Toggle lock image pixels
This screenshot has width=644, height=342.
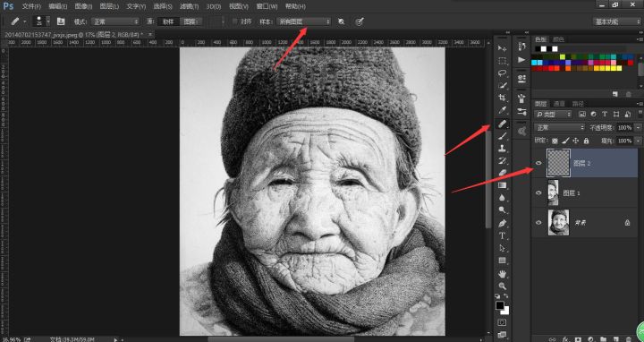565,141
